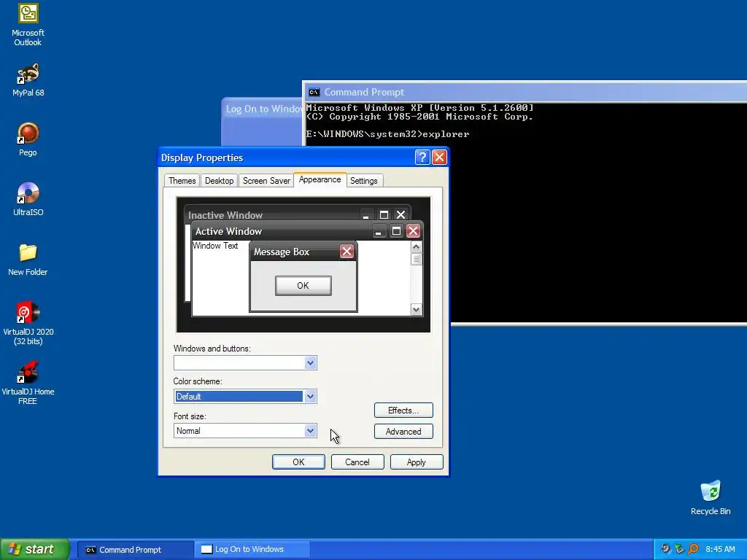The width and height of the screenshot is (747, 560).
Task: Open the Screen Saver tab
Action: [x=266, y=181]
